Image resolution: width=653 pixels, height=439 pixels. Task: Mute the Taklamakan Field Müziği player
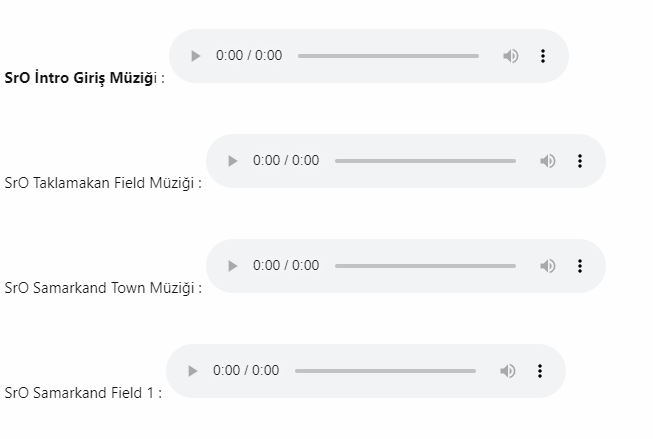point(548,161)
